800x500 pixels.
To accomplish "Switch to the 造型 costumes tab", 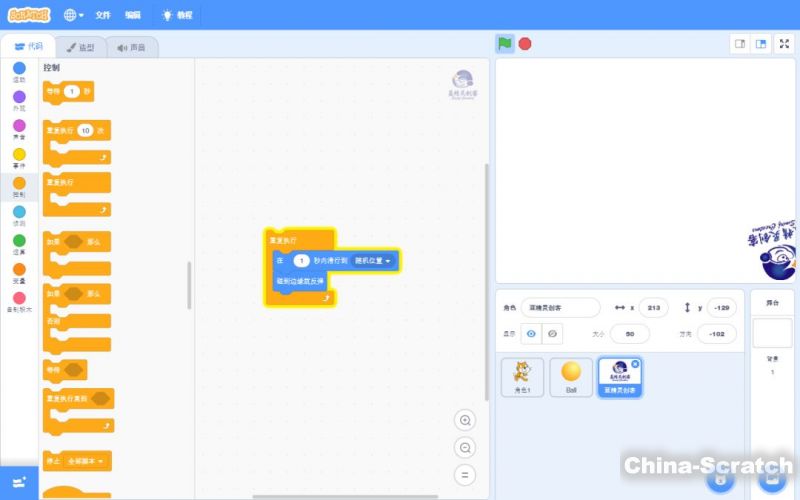I will pos(80,47).
